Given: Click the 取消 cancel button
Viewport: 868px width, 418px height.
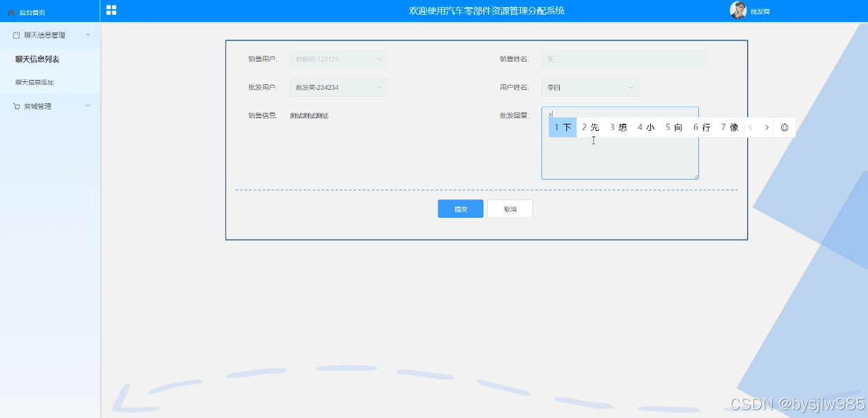Looking at the screenshot, I should point(510,209).
